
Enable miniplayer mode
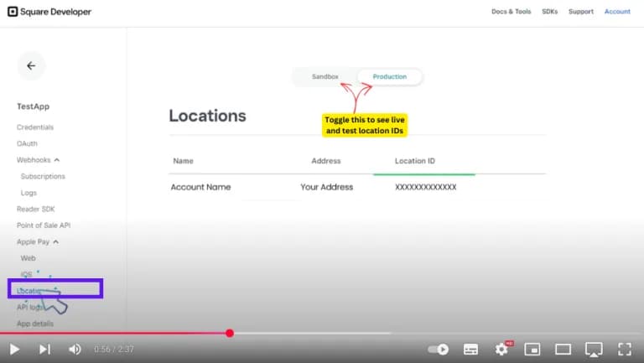coord(532,349)
